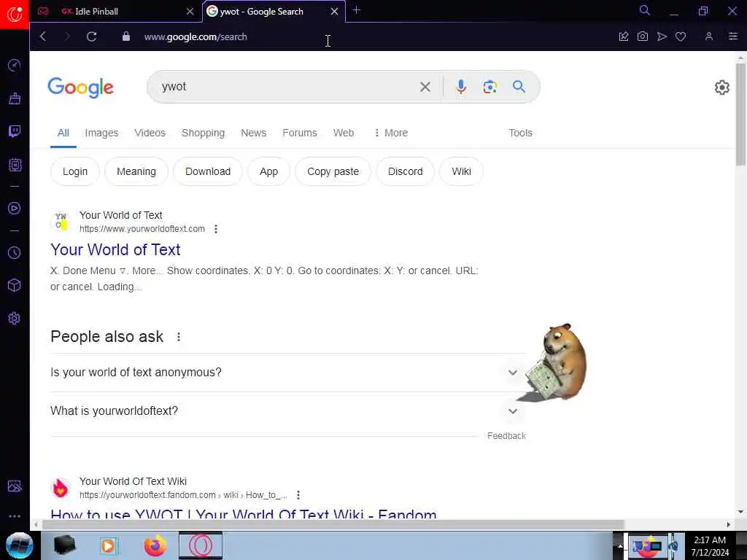Open the sidebar three-dots setup menu

point(15,516)
